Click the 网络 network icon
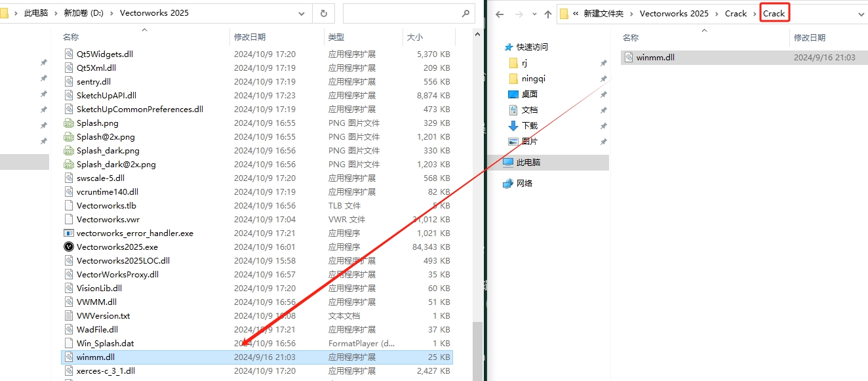This screenshot has height=381, width=868. tap(508, 183)
